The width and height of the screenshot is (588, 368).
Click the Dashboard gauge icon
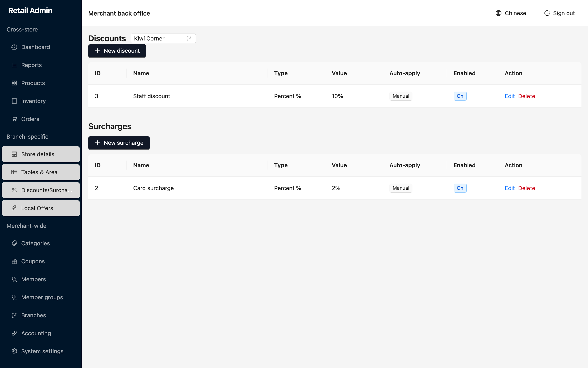[x=14, y=47]
